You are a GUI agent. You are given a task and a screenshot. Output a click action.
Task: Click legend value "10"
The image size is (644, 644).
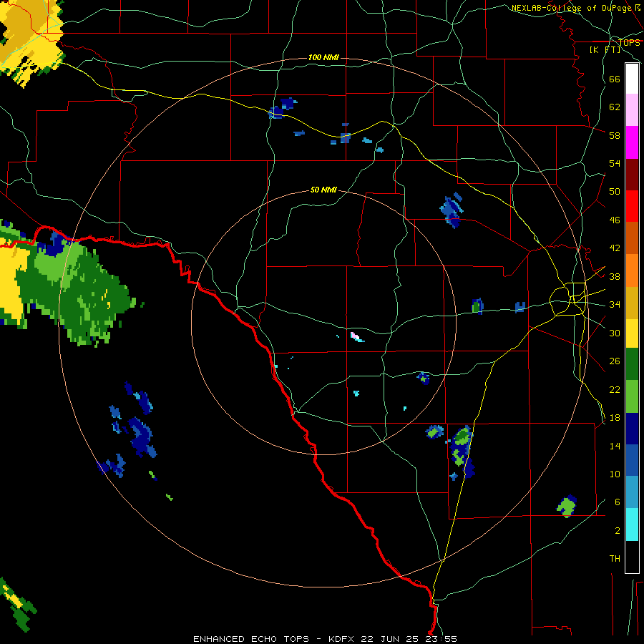coord(615,474)
